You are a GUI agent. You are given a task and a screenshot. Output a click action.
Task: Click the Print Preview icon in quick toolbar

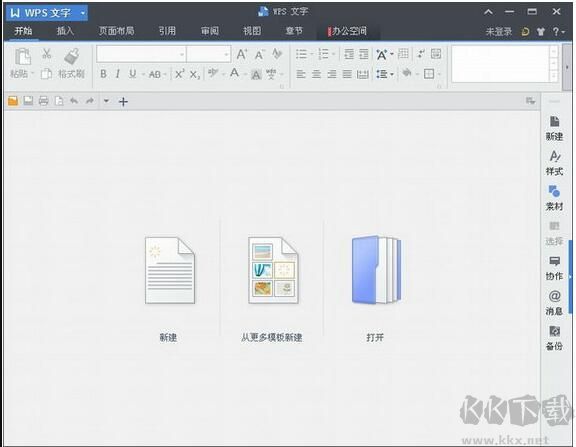pyautogui.click(x=59, y=101)
